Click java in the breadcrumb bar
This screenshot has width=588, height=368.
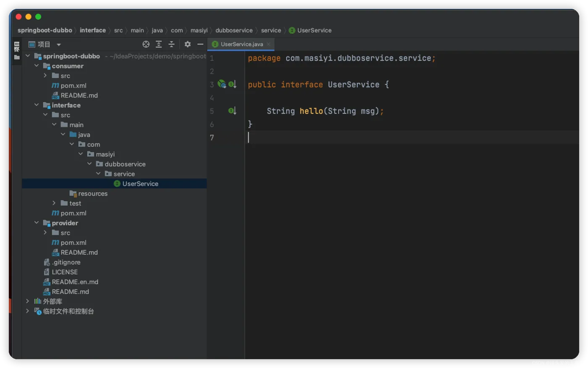tap(157, 30)
